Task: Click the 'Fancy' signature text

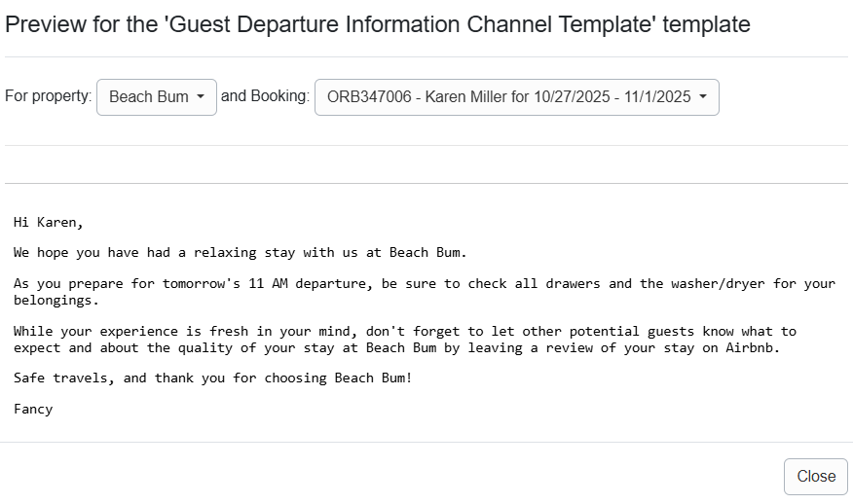Action: point(33,410)
